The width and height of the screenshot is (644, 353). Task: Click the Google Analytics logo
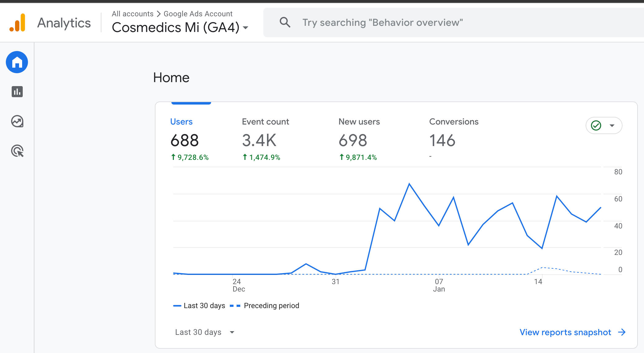click(x=18, y=23)
